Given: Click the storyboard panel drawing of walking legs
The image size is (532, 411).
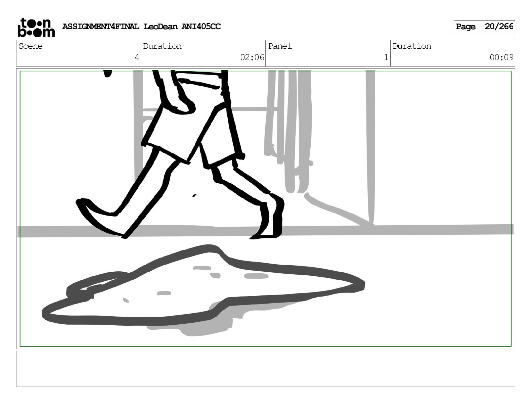Looking at the screenshot, I should 266,209.
